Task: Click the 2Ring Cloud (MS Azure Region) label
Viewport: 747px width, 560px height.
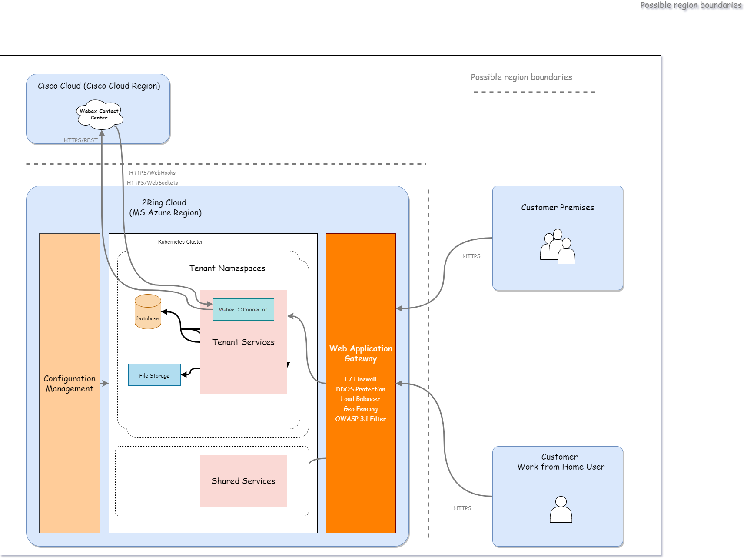Action: click(165, 208)
